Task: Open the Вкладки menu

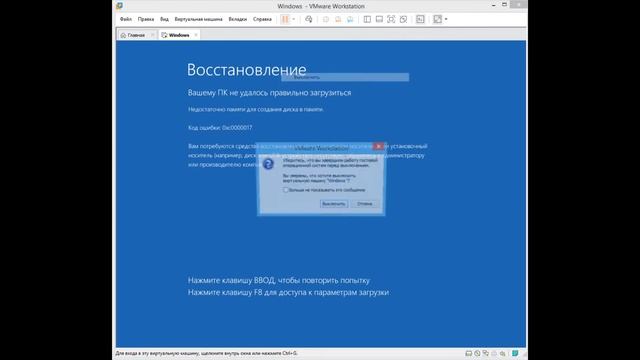Action: (x=238, y=19)
